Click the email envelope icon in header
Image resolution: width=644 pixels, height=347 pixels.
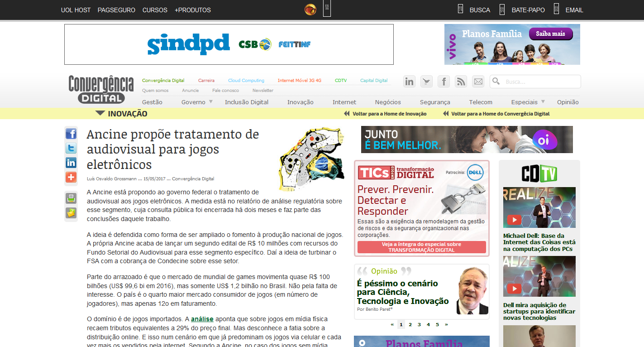click(x=478, y=82)
